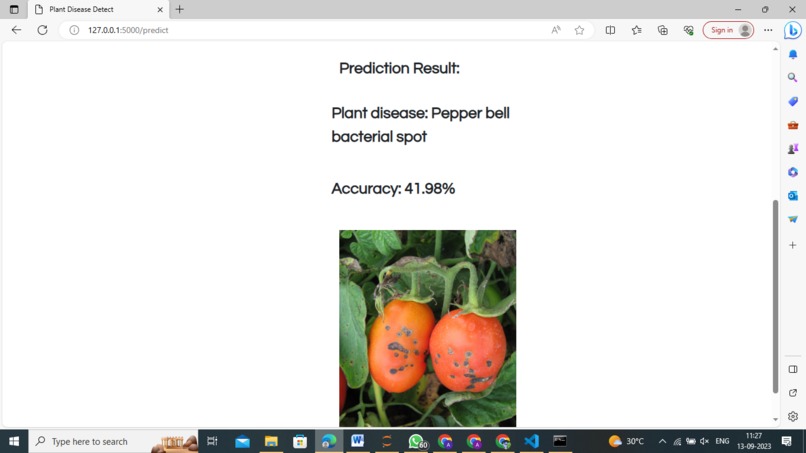
Task: Open the tab actions menu
Action: [14, 9]
